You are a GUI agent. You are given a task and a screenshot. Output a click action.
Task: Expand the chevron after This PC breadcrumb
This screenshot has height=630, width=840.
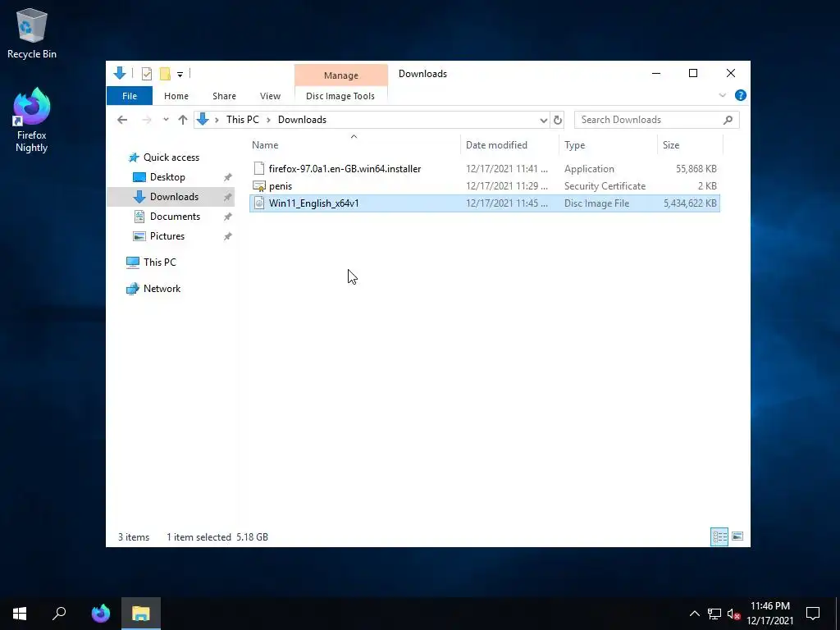(x=268, y=120)
